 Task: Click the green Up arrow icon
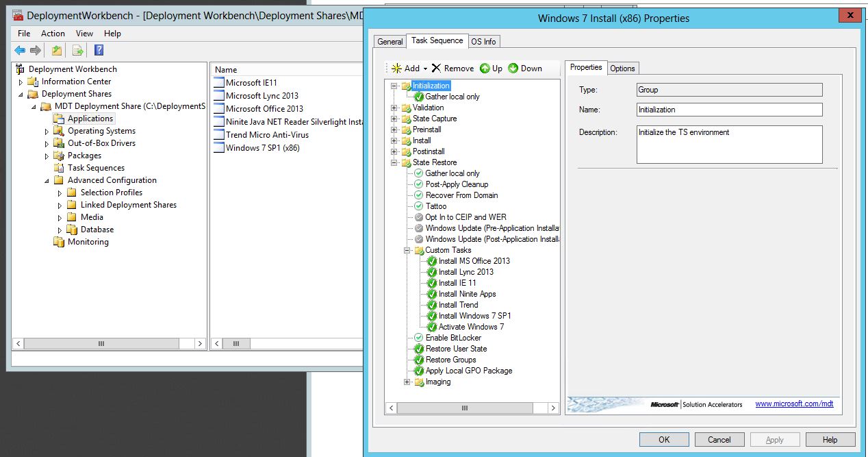coord(485,69)
